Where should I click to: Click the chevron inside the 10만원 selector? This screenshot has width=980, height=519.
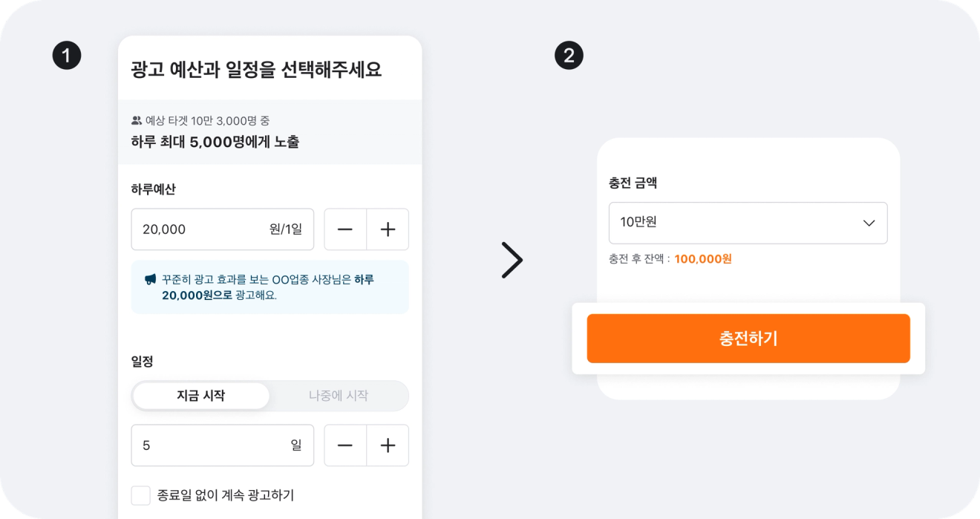(x=869, y=223)
